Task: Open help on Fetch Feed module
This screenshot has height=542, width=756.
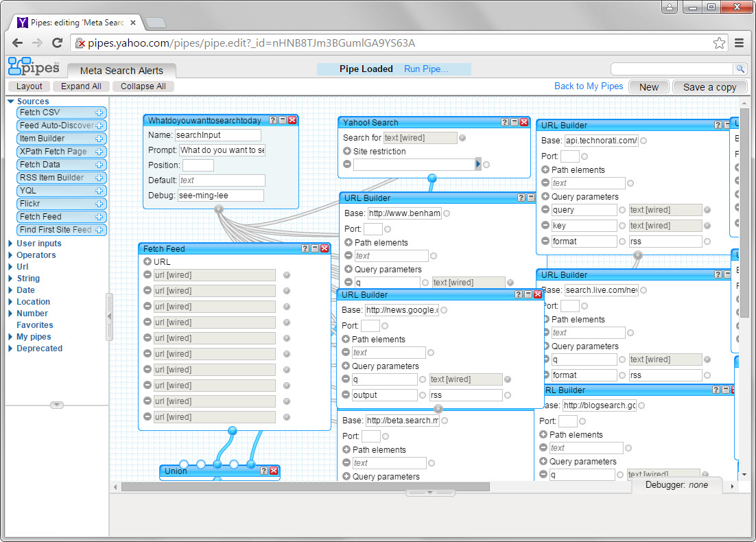Action: click(305, 248)
